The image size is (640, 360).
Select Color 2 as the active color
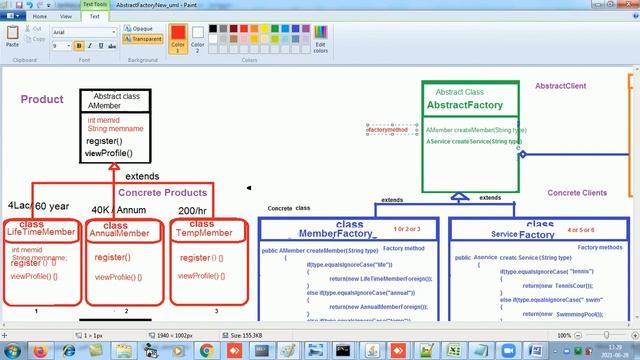tap(198, 39)
